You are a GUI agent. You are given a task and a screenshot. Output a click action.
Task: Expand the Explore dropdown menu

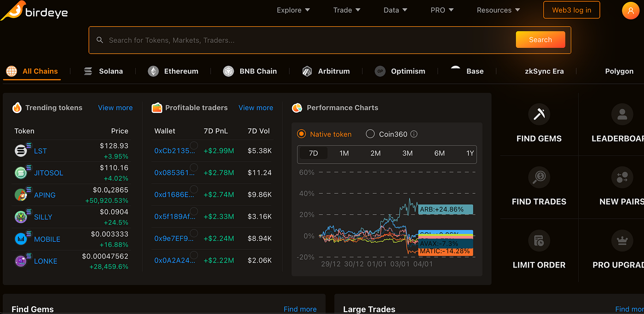click(x=293, y=10)
